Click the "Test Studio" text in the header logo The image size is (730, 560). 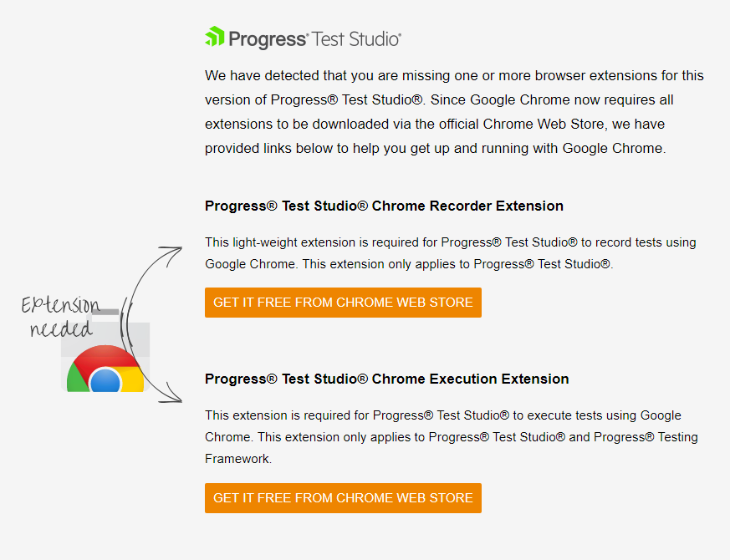[x=357, y=38]
